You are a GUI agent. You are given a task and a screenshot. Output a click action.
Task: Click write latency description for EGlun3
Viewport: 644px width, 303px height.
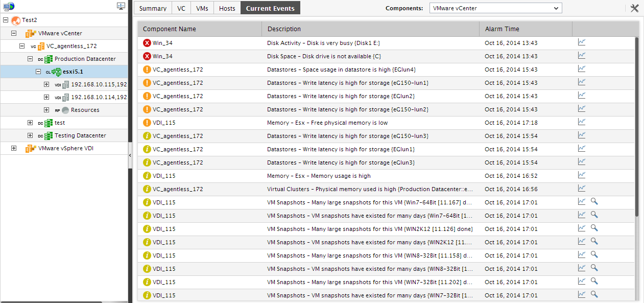(341, 162)
